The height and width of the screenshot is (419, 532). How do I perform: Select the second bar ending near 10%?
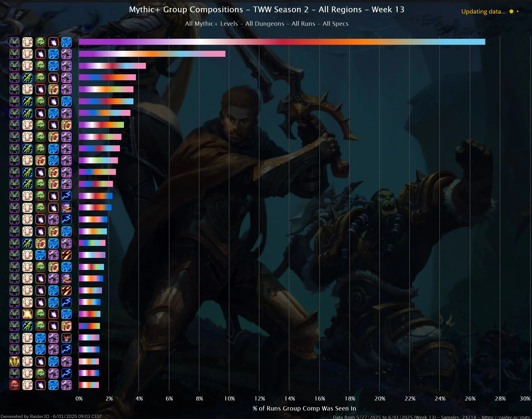point(152,54)
